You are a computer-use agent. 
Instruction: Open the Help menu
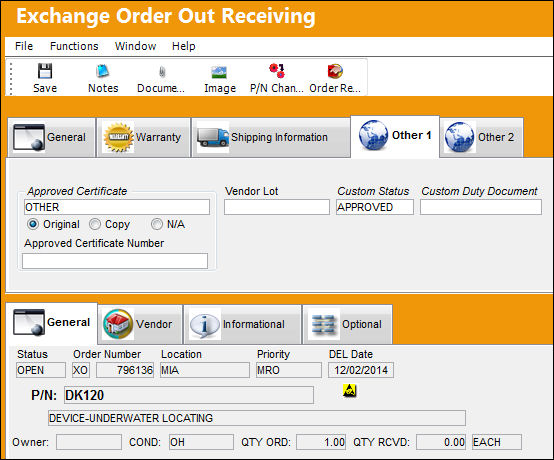point(183,46)
